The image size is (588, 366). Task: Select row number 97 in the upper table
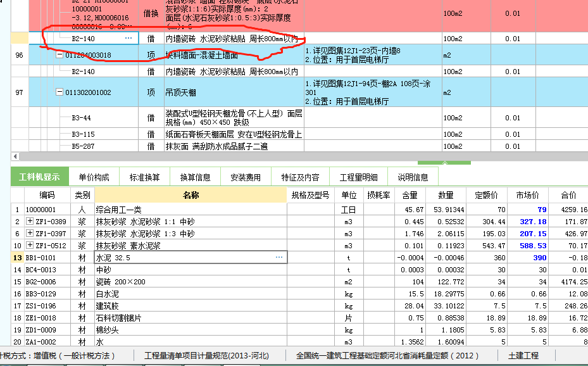point(20,92)
